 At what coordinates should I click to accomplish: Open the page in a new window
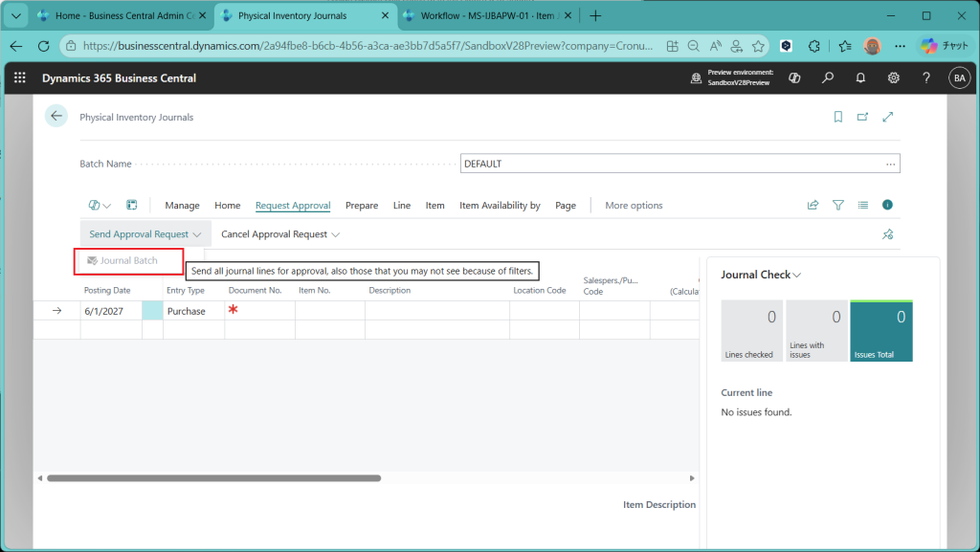click(x=862, y=117)
